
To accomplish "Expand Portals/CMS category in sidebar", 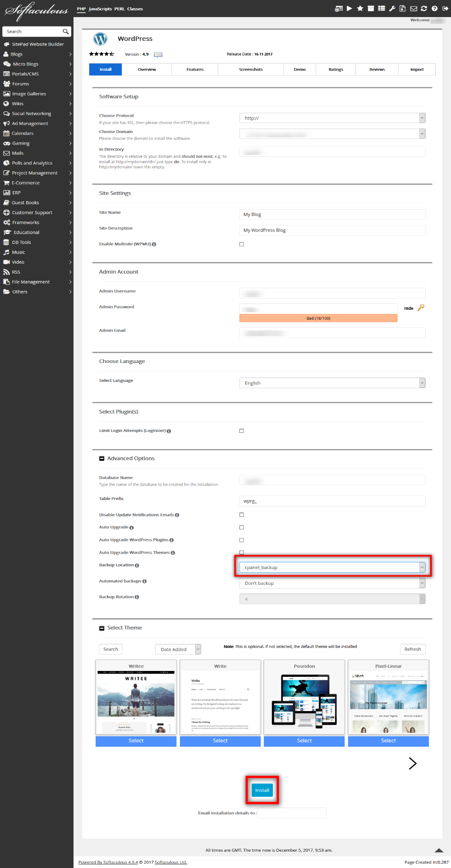I will pyautogui.click(x=37, y=74).
